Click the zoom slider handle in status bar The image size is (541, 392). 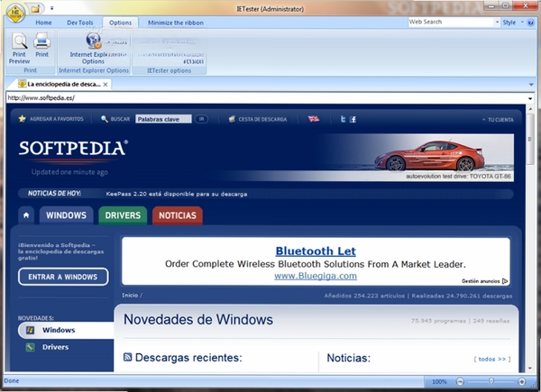tap(491, 381)
